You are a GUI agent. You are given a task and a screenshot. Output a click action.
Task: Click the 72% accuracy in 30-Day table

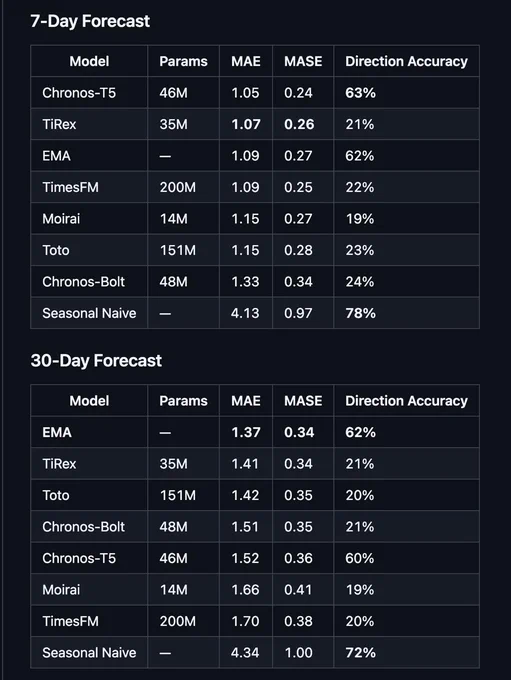(x=360, y=653)
